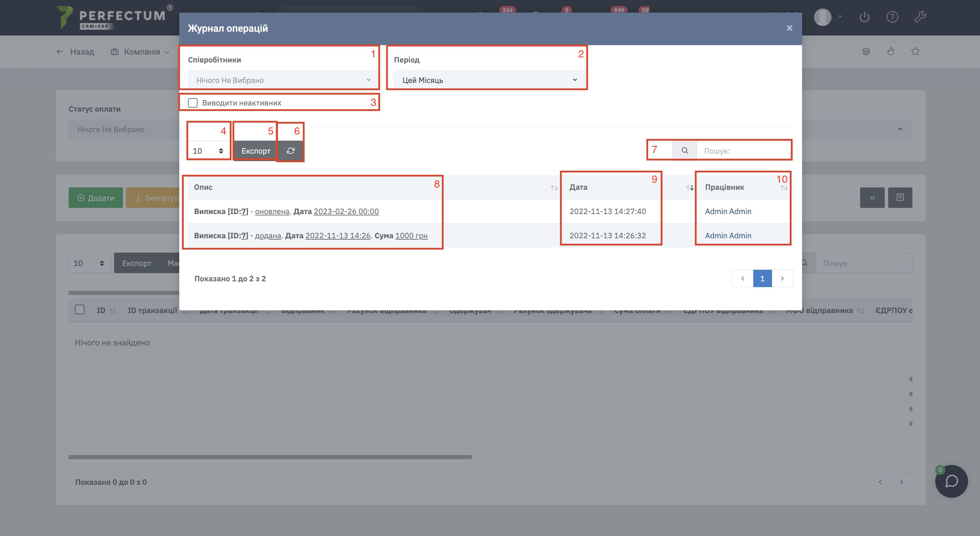Open the Admin Admin link in first row
The width and height of the screenshot is (980, 536).
pos(728,212)
